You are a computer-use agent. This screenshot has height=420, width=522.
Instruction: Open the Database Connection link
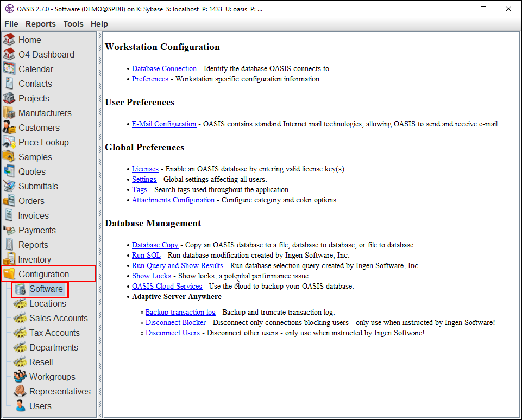[164, 68]
